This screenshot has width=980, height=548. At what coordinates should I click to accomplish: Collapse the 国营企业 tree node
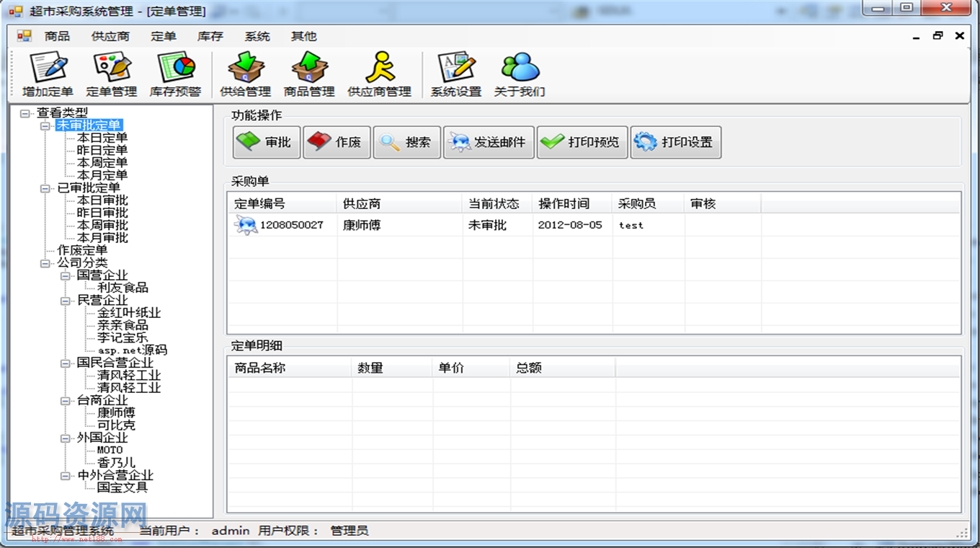(66, 275)
